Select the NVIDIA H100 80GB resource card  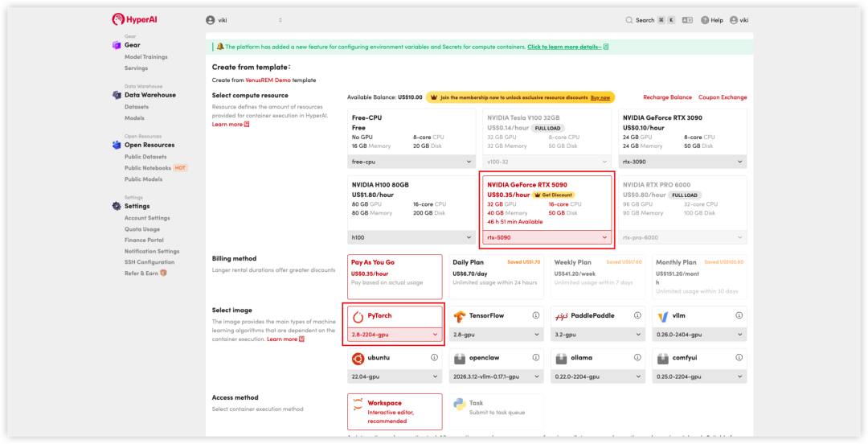tap(411, 210)
